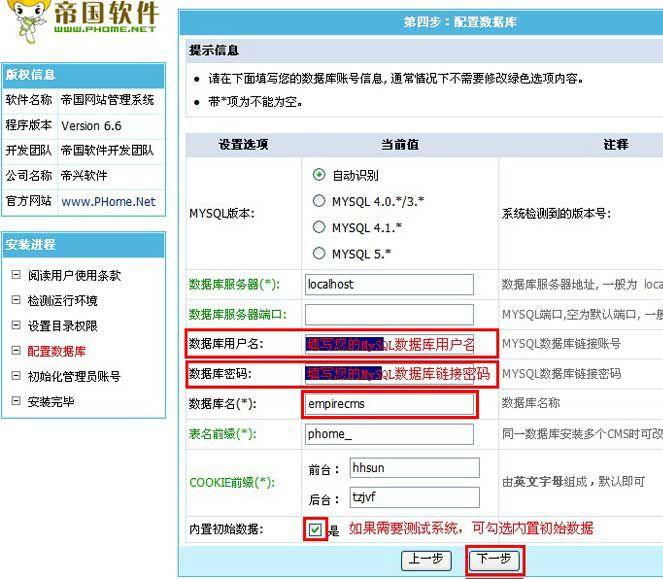The width and height of the screenshot is (663, 579).
Task: Click the MYSQL数据库链接账号 note
Action: tap(562, 344)
